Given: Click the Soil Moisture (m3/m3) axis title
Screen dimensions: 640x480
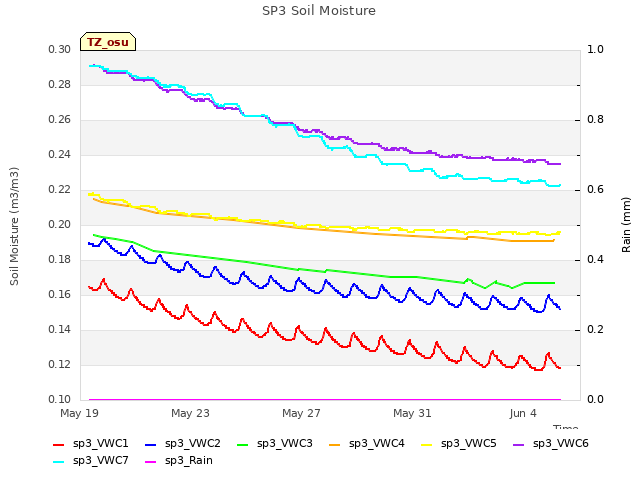Looking at the screenshot, I should point(14,226).
